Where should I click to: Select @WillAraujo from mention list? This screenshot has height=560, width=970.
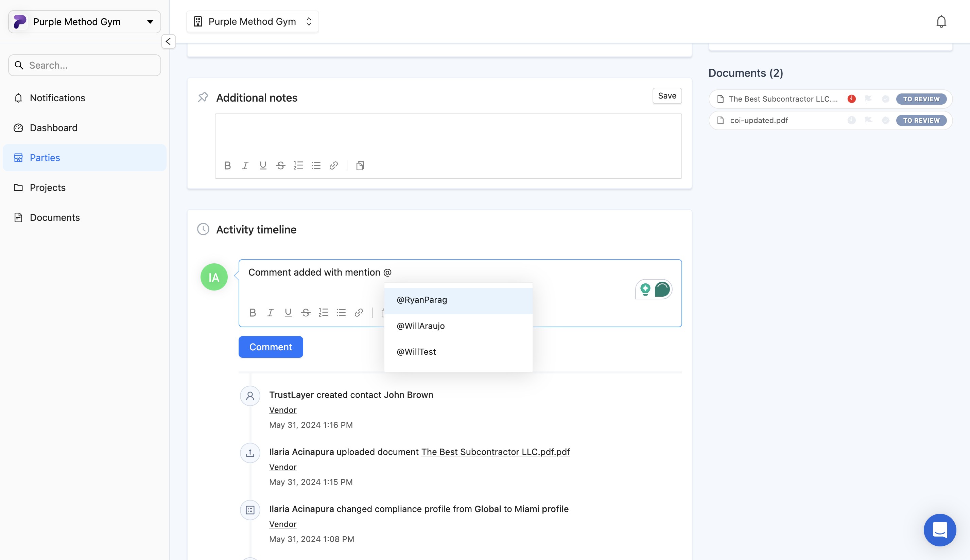(420, 326)
